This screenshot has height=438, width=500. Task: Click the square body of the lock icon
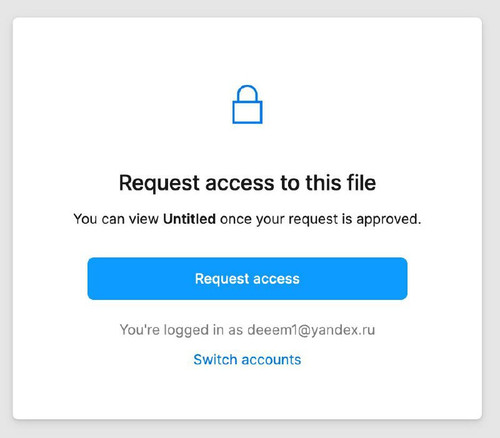[247, 112]
